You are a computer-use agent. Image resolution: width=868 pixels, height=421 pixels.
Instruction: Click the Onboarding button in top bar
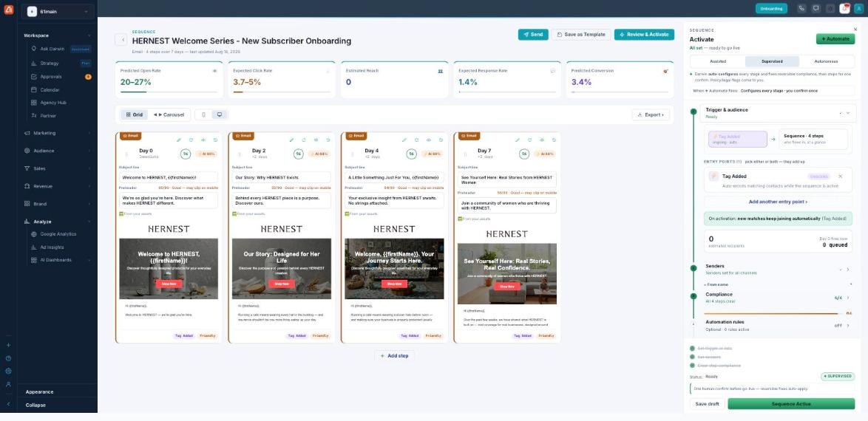tap(771, 8)
